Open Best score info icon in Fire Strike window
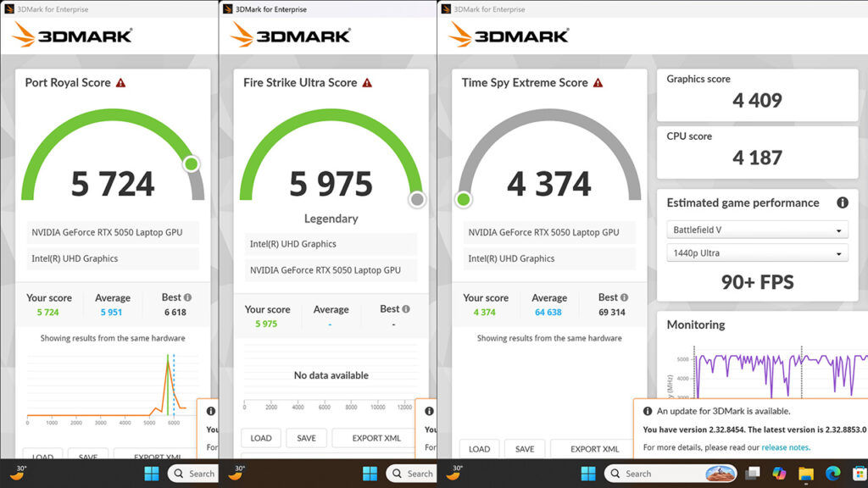Image resolution: width=868 pixels, height=488 pixels. click(x=406, y=309)
